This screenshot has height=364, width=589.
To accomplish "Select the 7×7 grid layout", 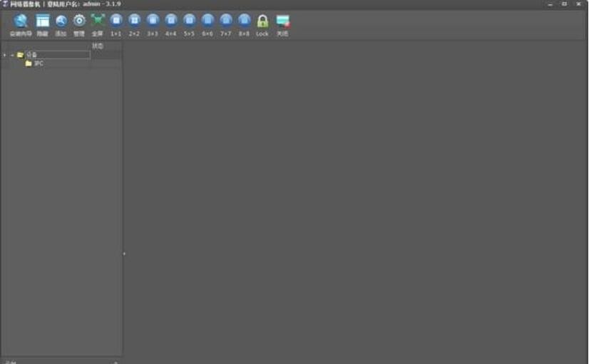I will [226, 21].
